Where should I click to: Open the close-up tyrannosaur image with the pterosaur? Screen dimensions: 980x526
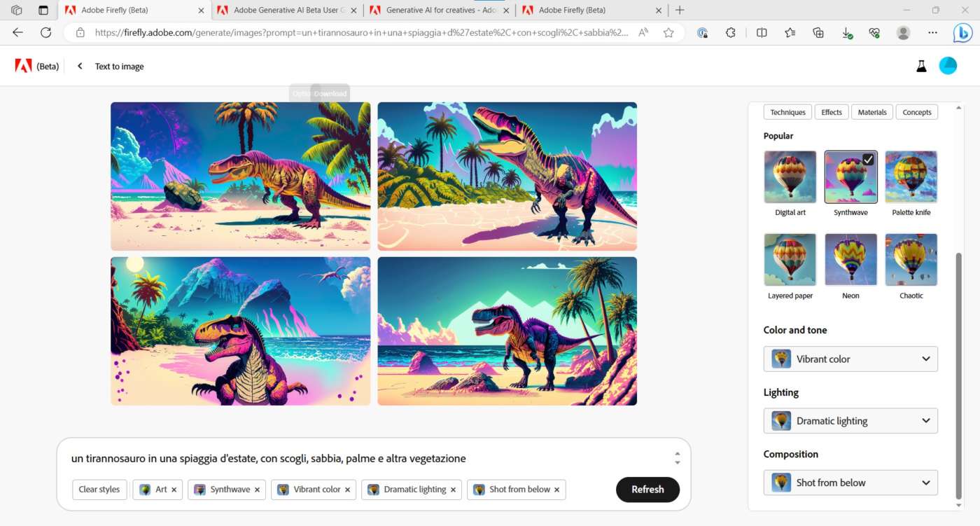click(x=241, y=331)
